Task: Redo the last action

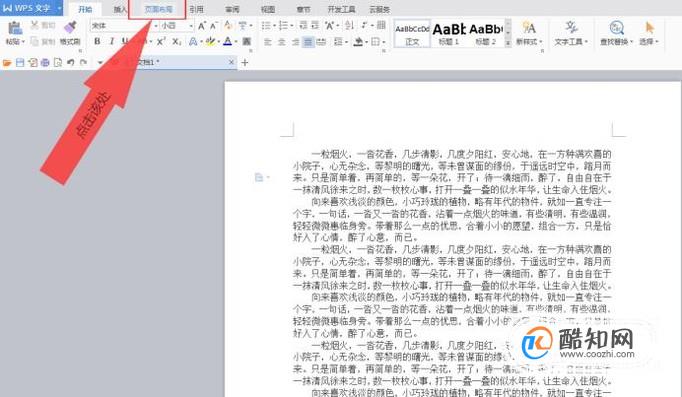Action: tap(84, 63)
